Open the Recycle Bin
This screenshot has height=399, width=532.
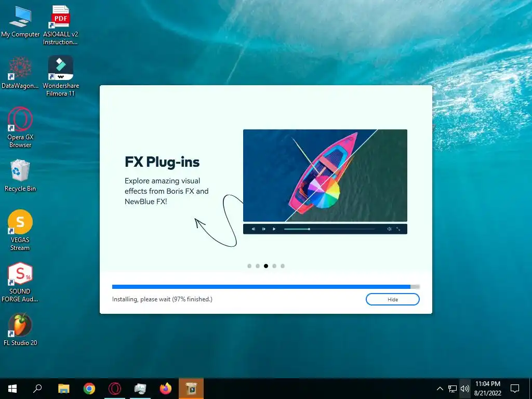click(20, 176)
